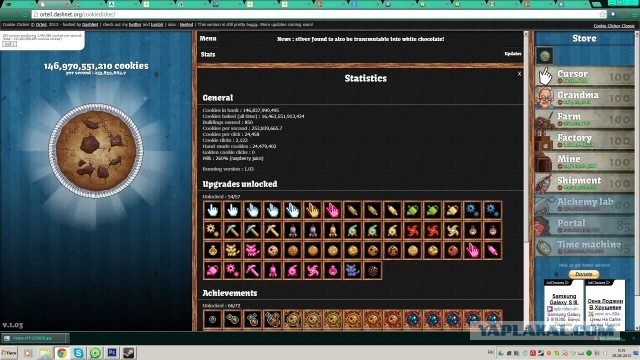Open the Stats panel

(x=208, y=54)
